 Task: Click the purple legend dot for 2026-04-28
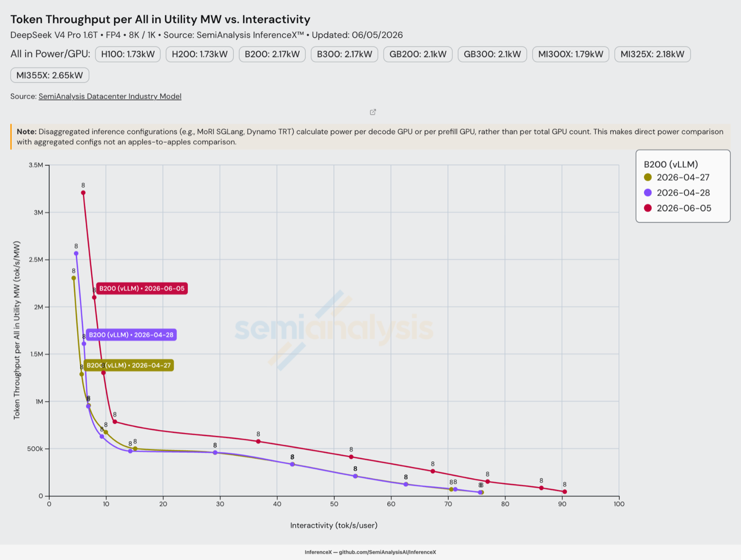pos(648,193)
